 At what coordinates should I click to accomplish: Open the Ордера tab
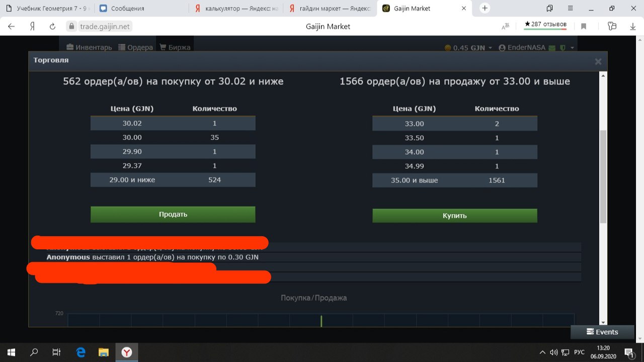(136, 47)
